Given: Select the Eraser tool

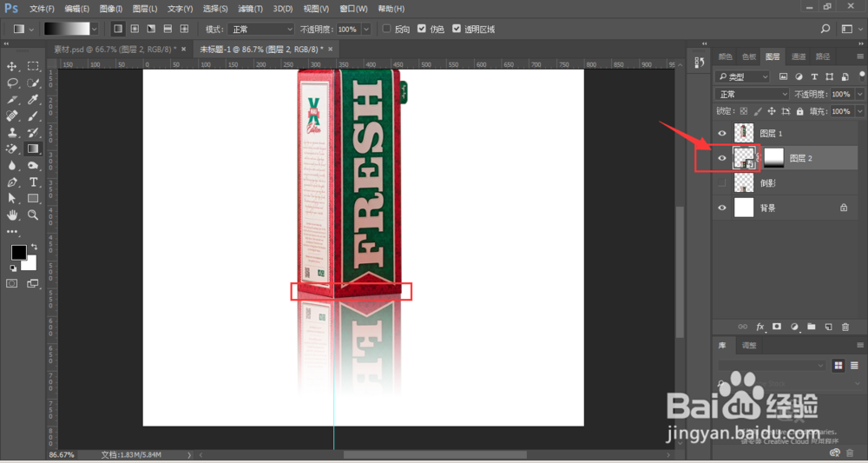Looking at the screenshot, I should click(11, 149).
